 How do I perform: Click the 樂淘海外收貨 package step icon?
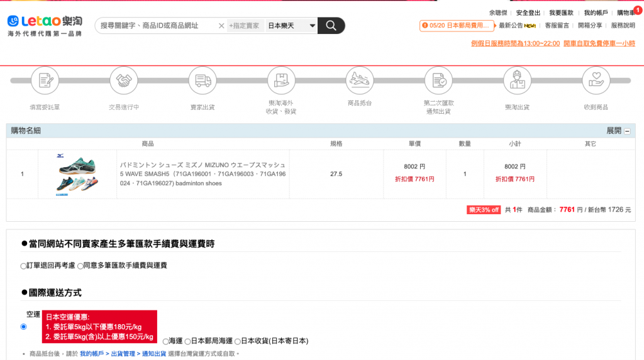[x=281, y=80]
